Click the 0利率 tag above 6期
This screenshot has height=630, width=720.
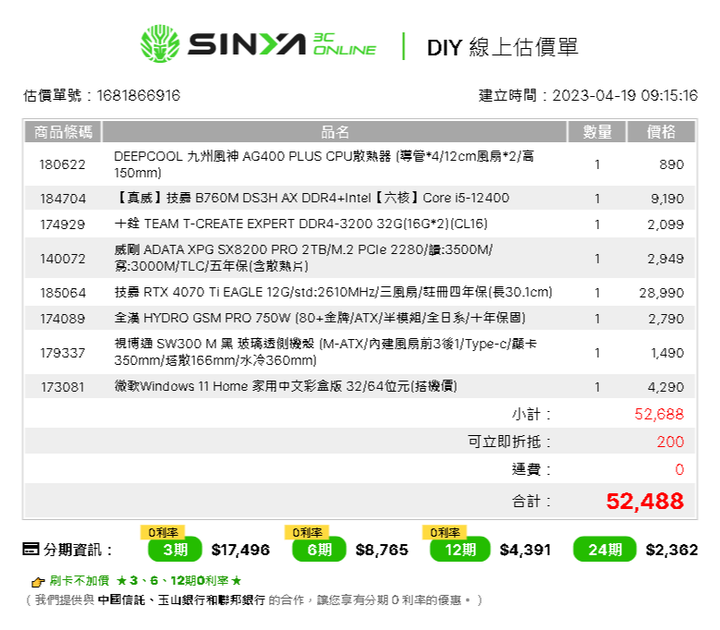coord(307,532)
